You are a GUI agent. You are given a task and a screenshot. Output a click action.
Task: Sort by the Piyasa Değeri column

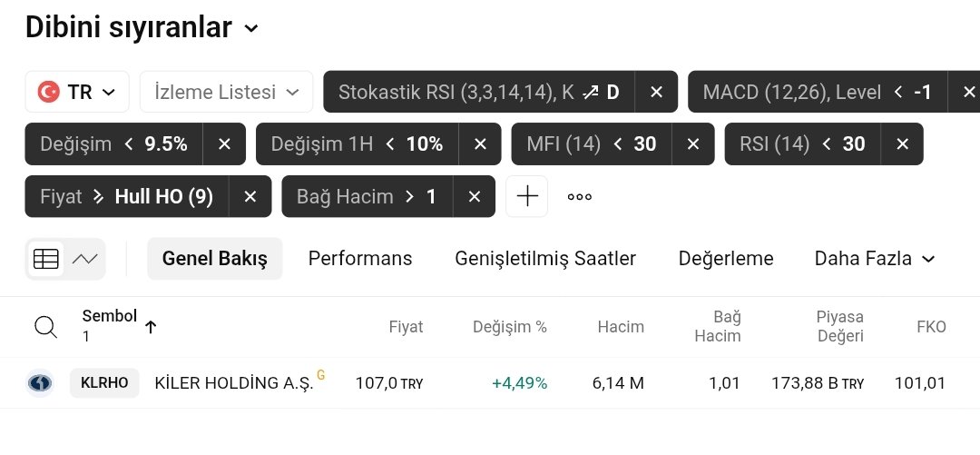839,326
